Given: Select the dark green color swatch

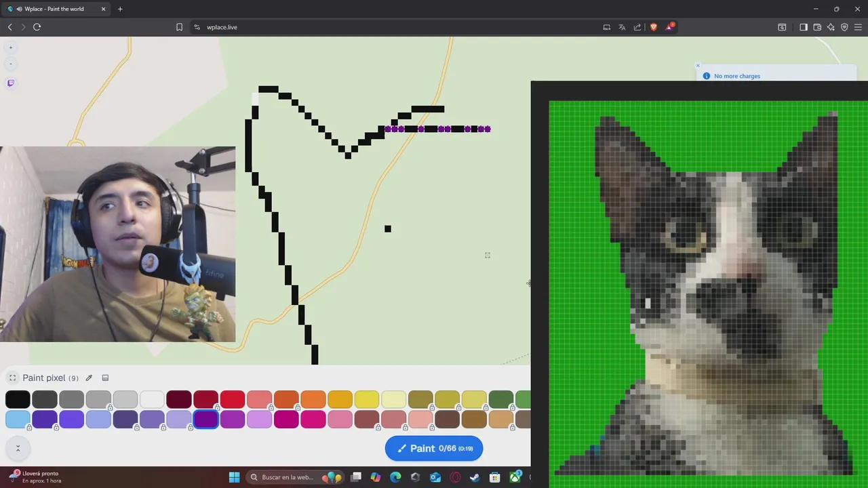Looking at the screenshot, I should click(x=501, y=399).
